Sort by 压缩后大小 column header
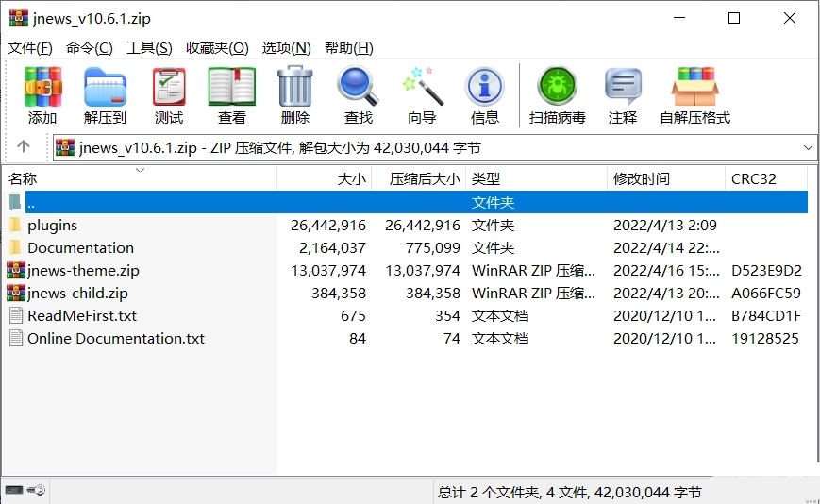 [419, 178]
